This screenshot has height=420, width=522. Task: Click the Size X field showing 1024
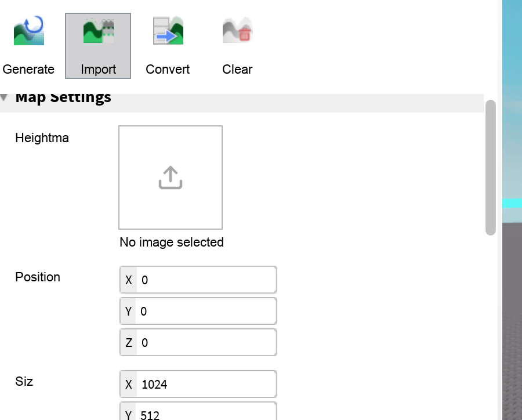click(x=206, y=385)
